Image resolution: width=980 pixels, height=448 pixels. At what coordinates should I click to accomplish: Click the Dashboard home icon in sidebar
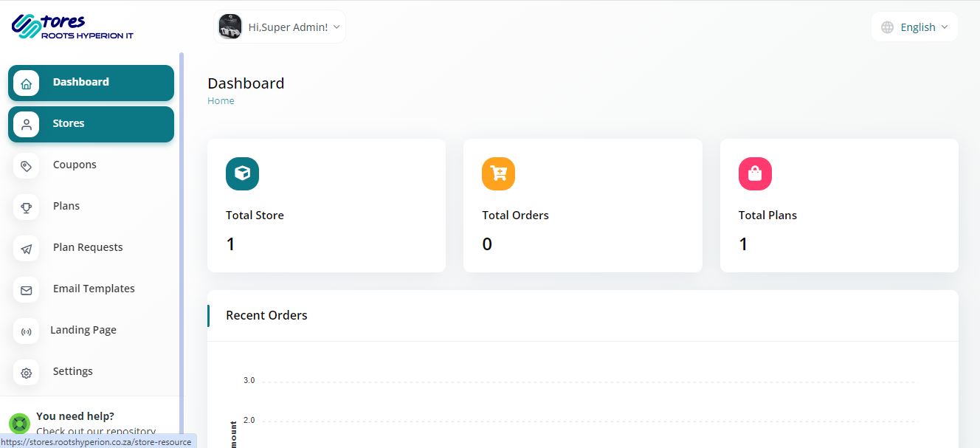pos(27,83)
